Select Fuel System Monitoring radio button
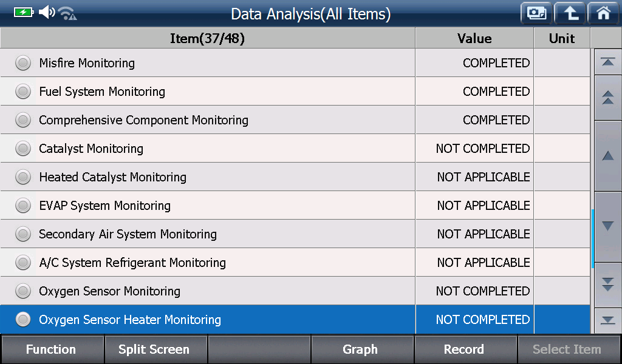The height and width of the screenshot is (364, 622). [x=23, y=92]
